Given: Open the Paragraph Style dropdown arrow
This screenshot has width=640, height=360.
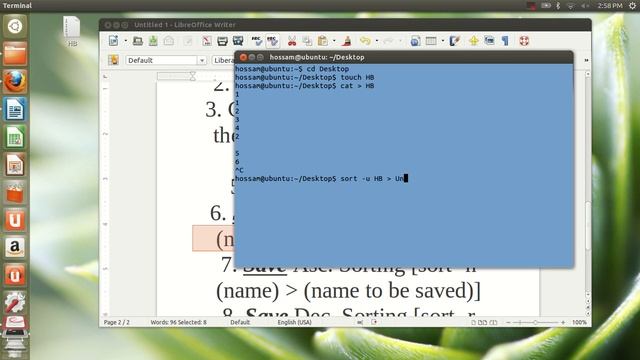Looking at the screenshot, I should [x=202, y=60].
